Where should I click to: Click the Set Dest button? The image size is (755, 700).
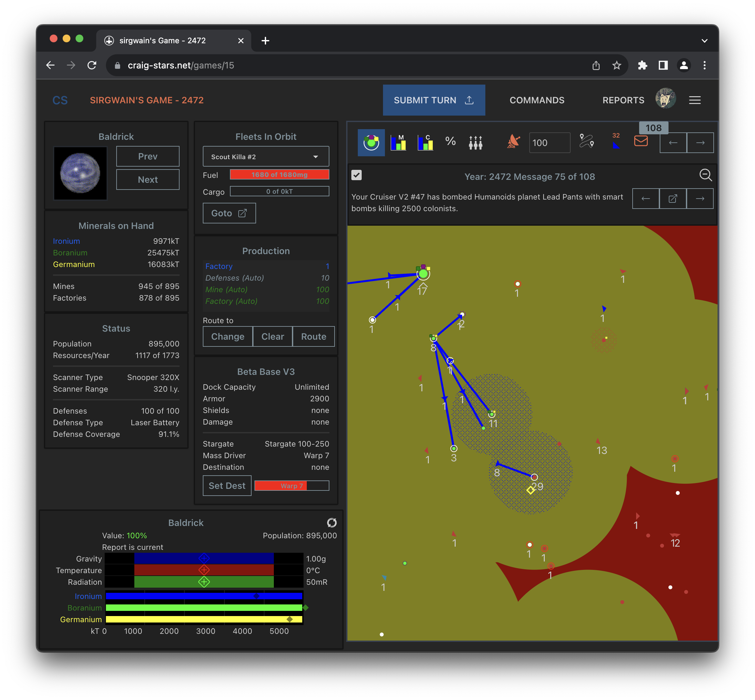pos(227,486)
